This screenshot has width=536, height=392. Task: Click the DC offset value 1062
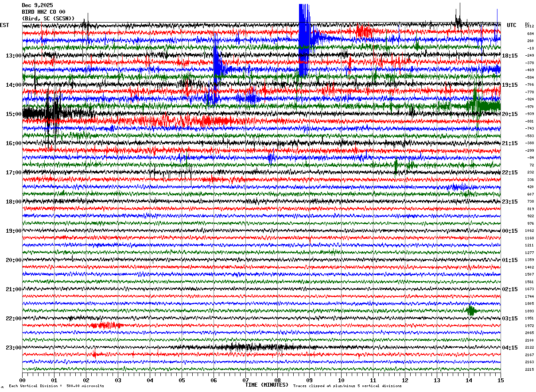click(x=529, y=231)
